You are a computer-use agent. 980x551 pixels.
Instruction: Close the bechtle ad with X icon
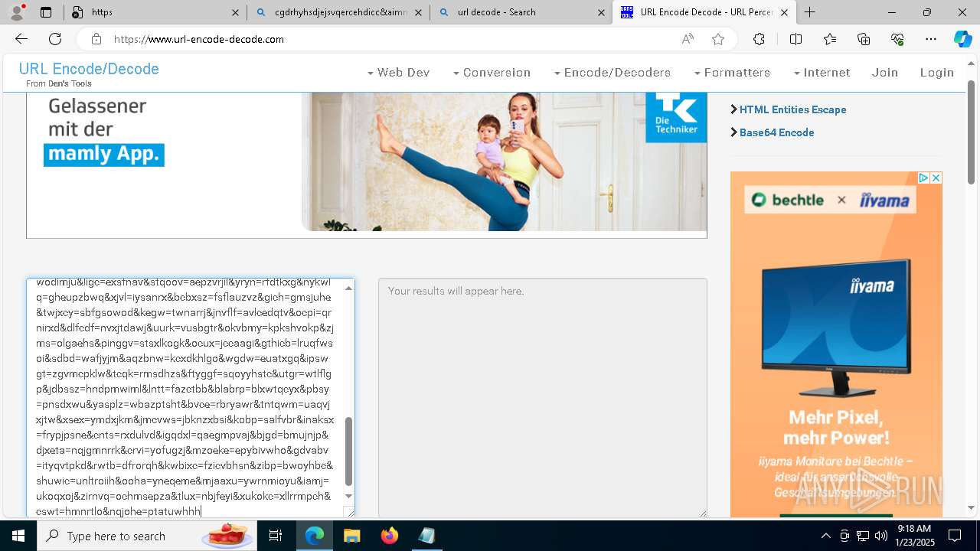tap(936, 178)
